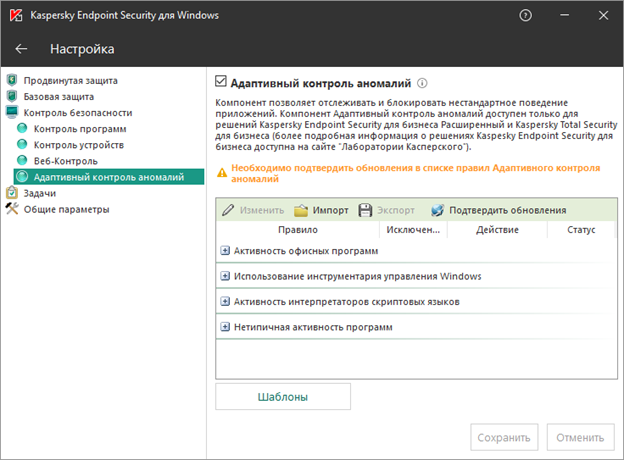
Task: Click the Отменить button
Action: [580, 437]
